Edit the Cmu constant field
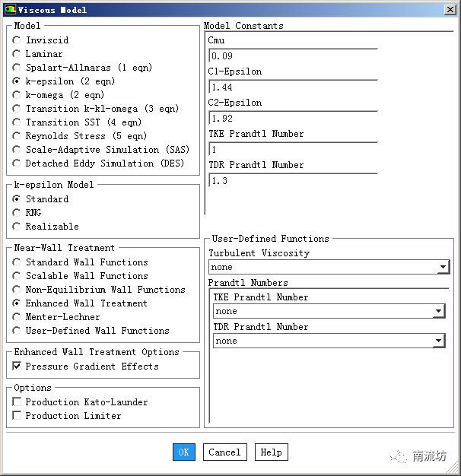Viewport: 461px width, 476px height. pos(293,56)
